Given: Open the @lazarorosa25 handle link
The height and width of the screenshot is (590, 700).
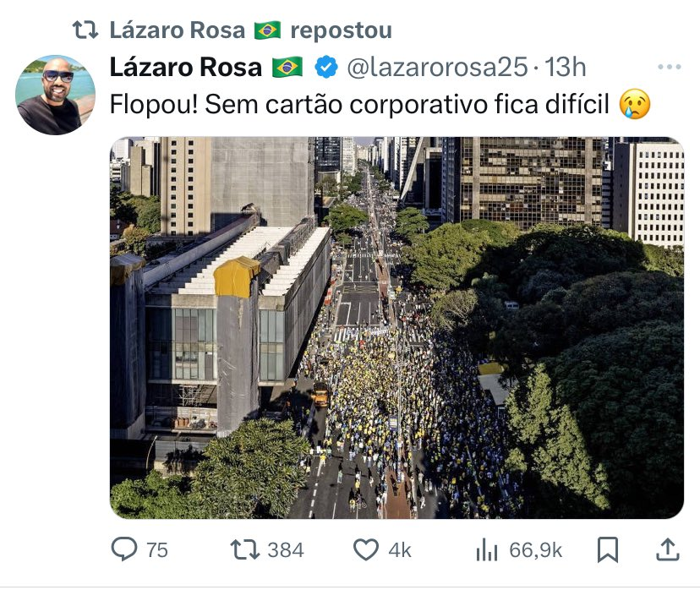Looking at the screenshot, I should pyautogui.click(x=437, y=68).
